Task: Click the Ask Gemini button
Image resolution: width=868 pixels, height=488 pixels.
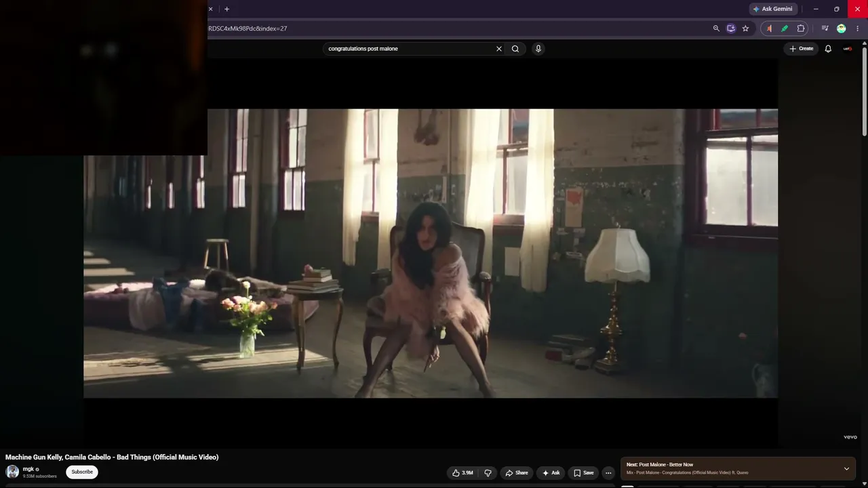Action: [x=772, y=9]
